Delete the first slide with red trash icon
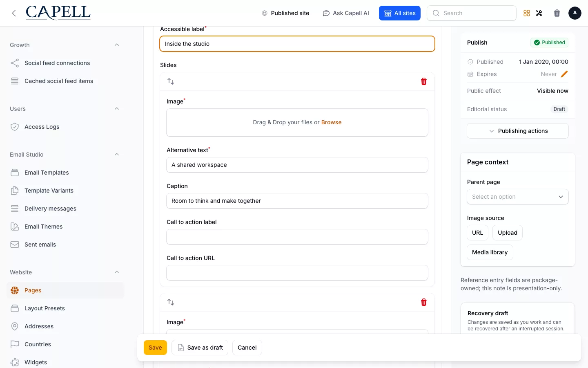Viewport: 588px width, 368px height. [x=424, y=81]
